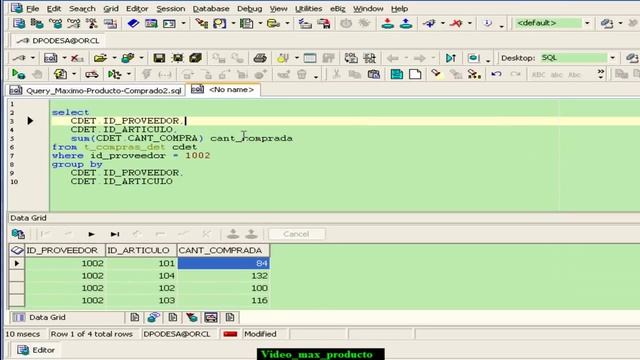
Task: Click the row indicator for first grid row
Action: click(17, 263)
